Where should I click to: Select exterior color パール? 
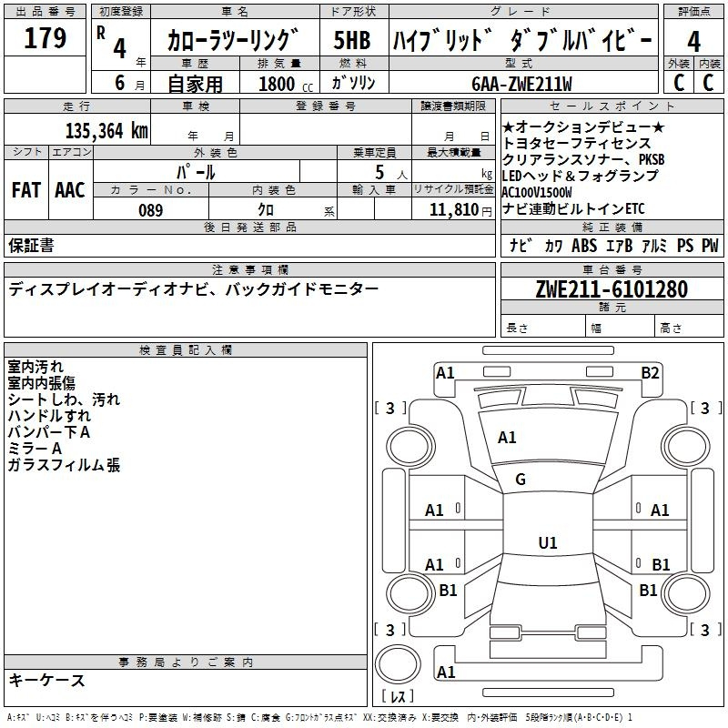tap(196, 172)
